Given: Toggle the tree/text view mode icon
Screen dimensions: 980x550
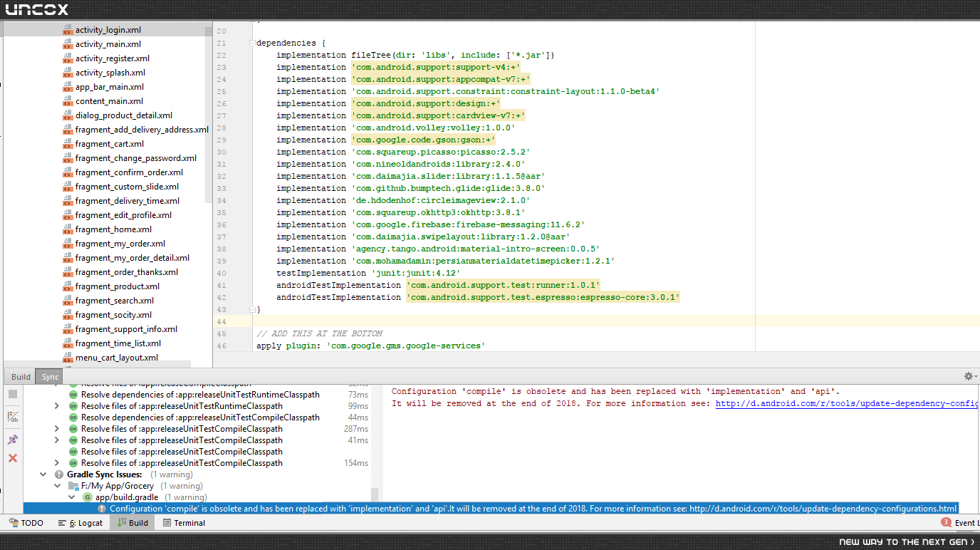Looking at the screenshot, I should pos(13,417).
